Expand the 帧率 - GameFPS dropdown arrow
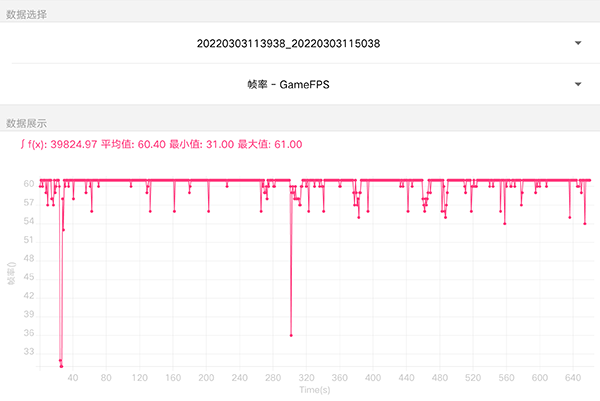The image size is (600, 401). [578, 85]
